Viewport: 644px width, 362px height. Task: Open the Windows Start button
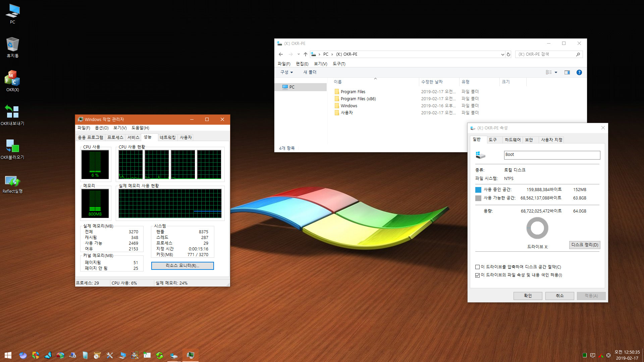8,355
